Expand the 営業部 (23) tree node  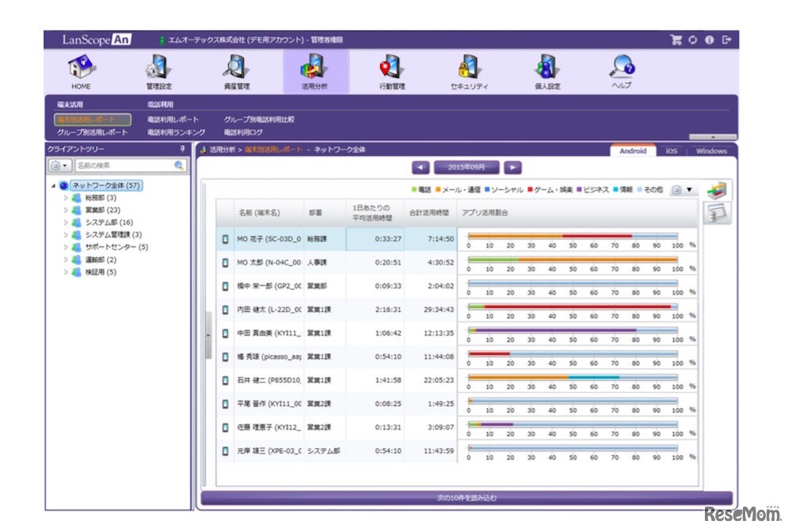point(67,210)
